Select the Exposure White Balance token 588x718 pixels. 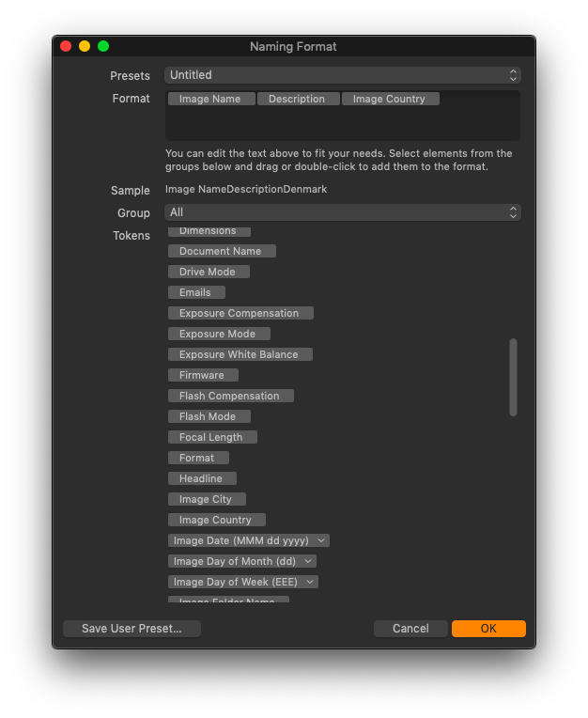tap(240, 354)
